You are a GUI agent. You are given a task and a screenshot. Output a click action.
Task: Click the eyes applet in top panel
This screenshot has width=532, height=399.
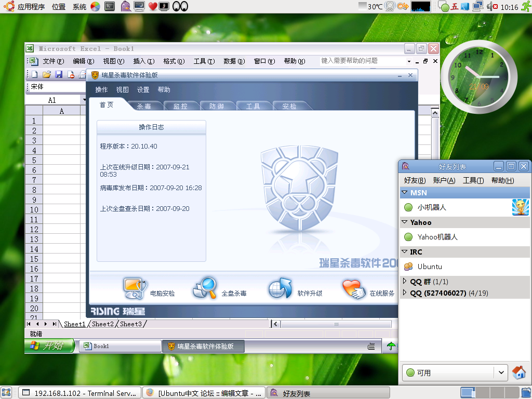tap(180, 6)
